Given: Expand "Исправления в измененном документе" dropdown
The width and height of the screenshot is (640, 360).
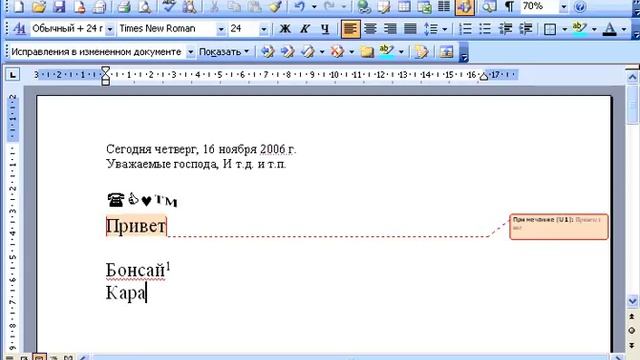Looking at the screenshot, I should pyautogui.click(x=190, y=52).
